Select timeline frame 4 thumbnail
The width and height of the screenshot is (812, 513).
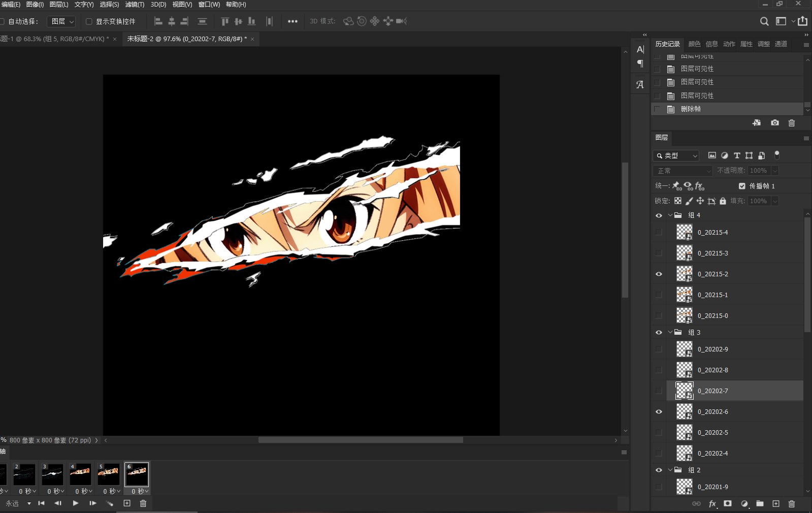pos(81,474)
